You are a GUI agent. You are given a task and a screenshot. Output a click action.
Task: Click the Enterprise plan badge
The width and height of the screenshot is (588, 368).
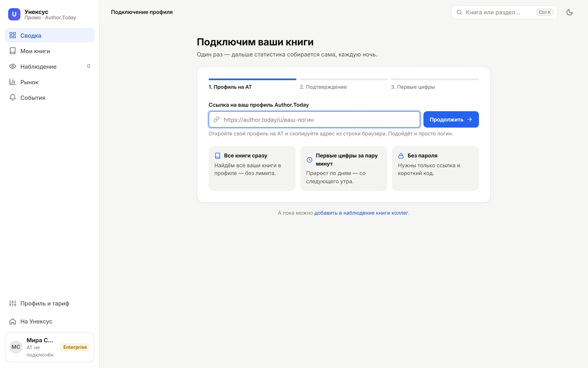click(x=75, y=347)
